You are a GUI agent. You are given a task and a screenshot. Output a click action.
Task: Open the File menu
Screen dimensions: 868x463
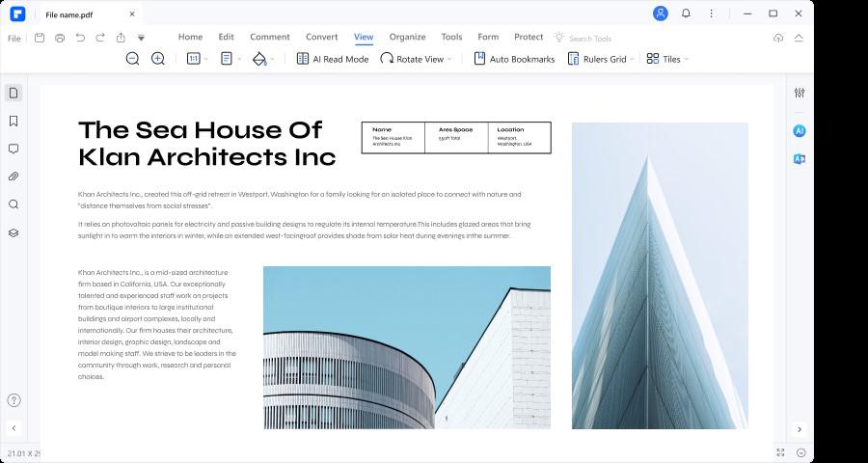[14, 38]
